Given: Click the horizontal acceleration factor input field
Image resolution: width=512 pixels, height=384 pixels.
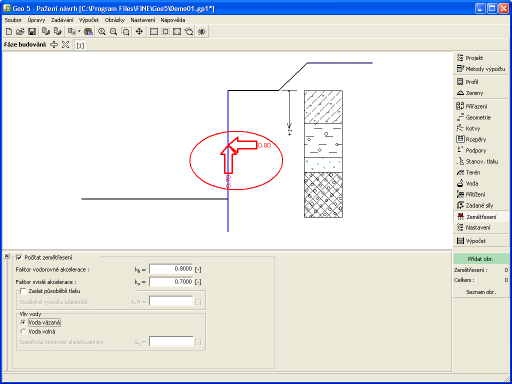Looking at the screenshot, I should pos(171,269).
